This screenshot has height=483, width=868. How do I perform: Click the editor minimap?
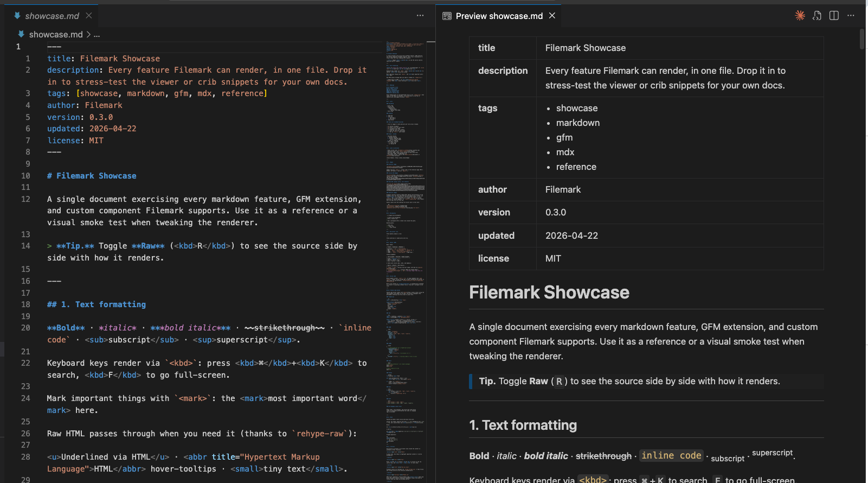[405, 260]
